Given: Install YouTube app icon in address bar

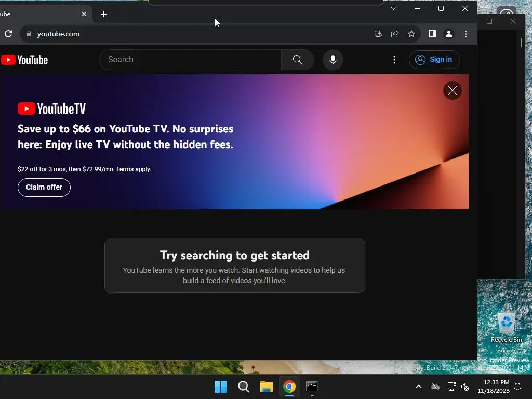Looking at the screenshot, I should click(x=378, y=34).
